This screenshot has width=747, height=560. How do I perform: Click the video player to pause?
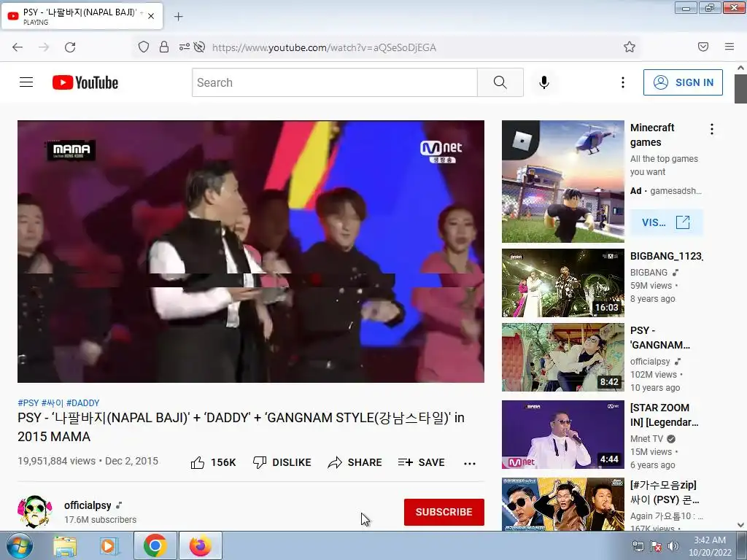click(251, 252)
